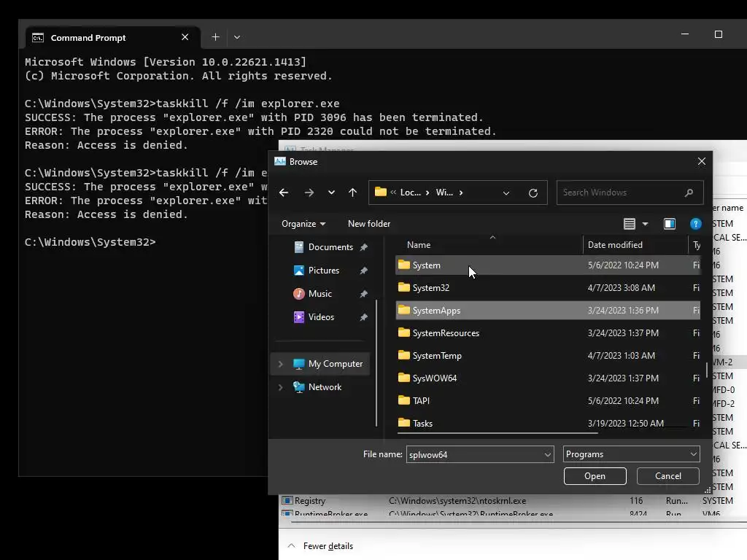
Task: Open view options dropdown arrow
Action: [645, 223]
